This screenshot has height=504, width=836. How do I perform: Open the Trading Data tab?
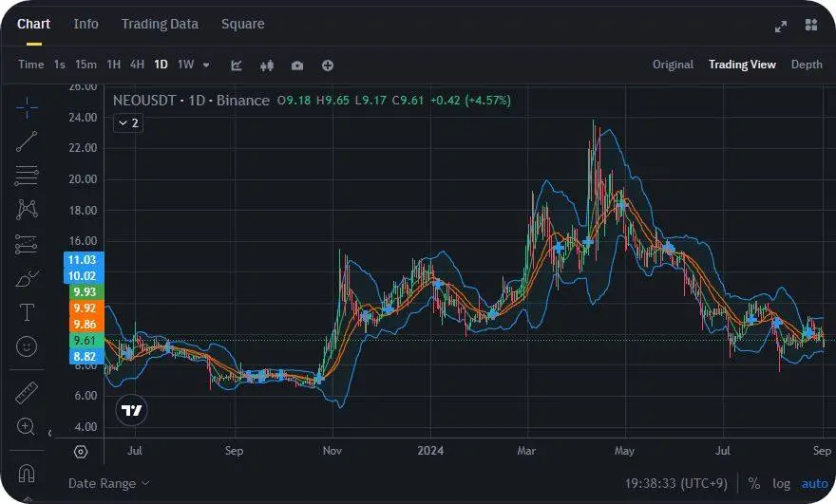(160, 24)
